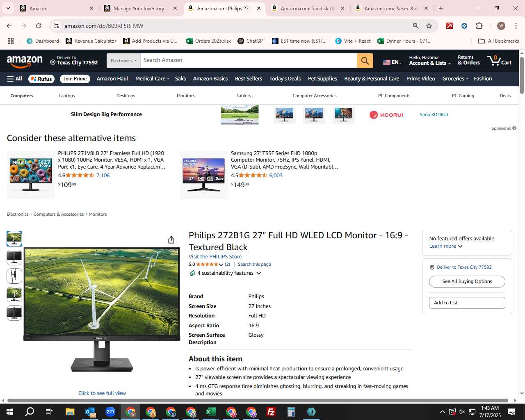Select the second product thumbnail
This screenshot has height=420, width=525.
click(14, 257)
